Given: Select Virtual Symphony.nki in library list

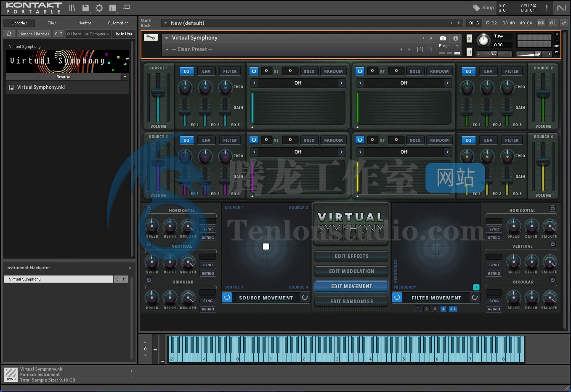Looking at the screenshot, I should point(67,87).
